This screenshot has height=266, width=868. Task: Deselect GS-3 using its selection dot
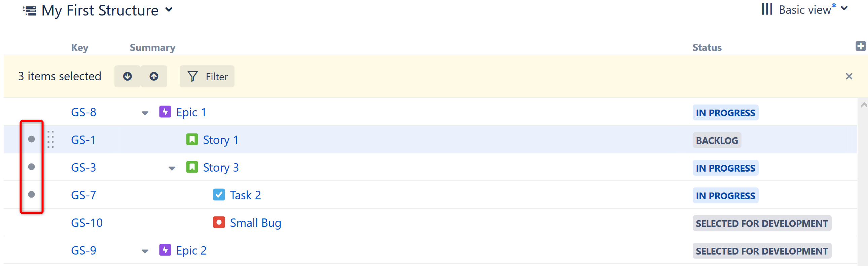click(31, 167)
